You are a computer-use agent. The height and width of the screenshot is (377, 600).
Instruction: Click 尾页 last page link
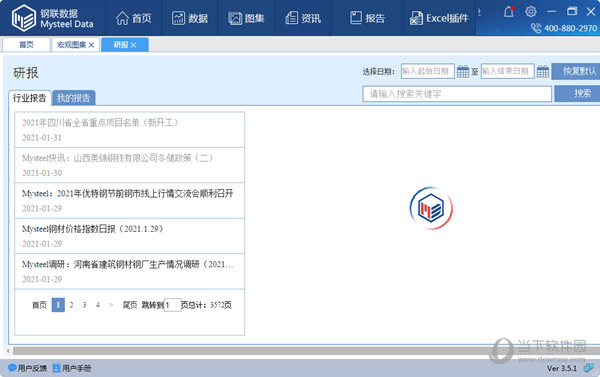click(x=130, y=305)
